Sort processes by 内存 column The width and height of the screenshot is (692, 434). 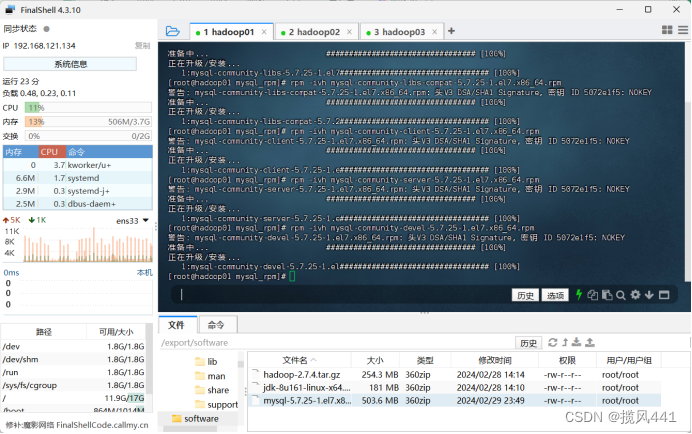21,151
